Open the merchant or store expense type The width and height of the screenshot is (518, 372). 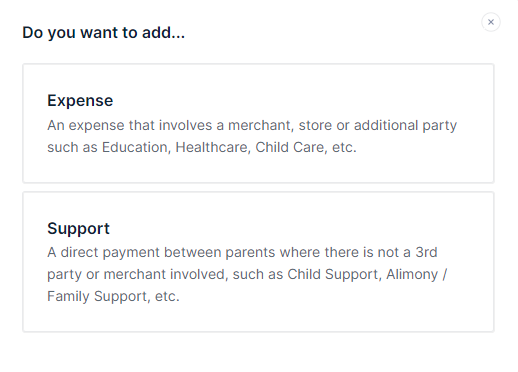[258, 123]
